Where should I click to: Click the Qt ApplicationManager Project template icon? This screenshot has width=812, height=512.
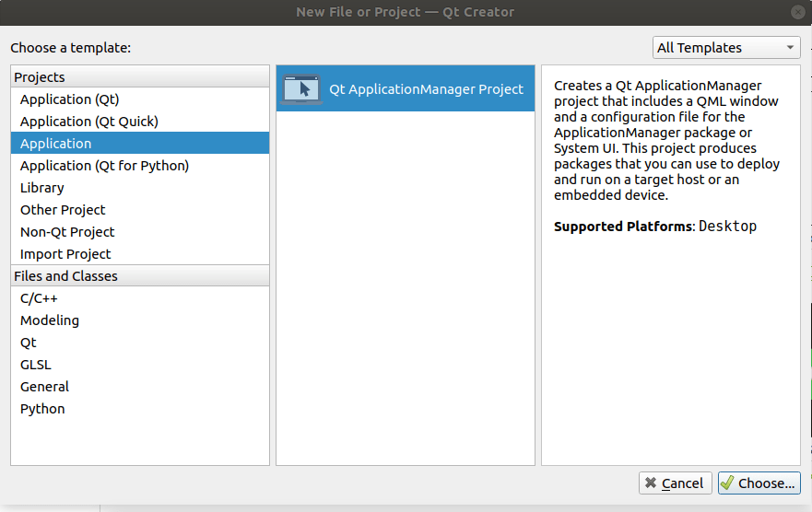[301, 89]
